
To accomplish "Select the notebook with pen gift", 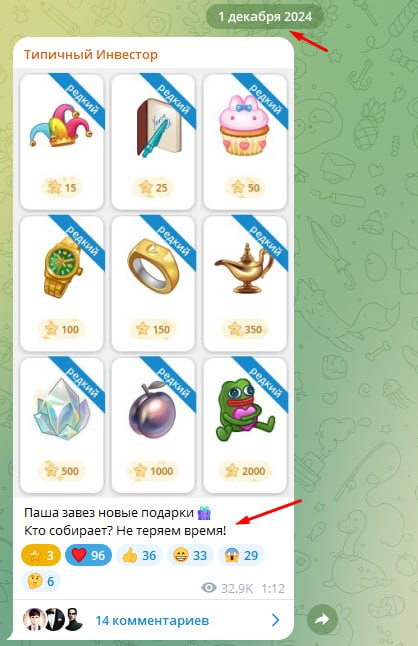I will click(153, 142).
